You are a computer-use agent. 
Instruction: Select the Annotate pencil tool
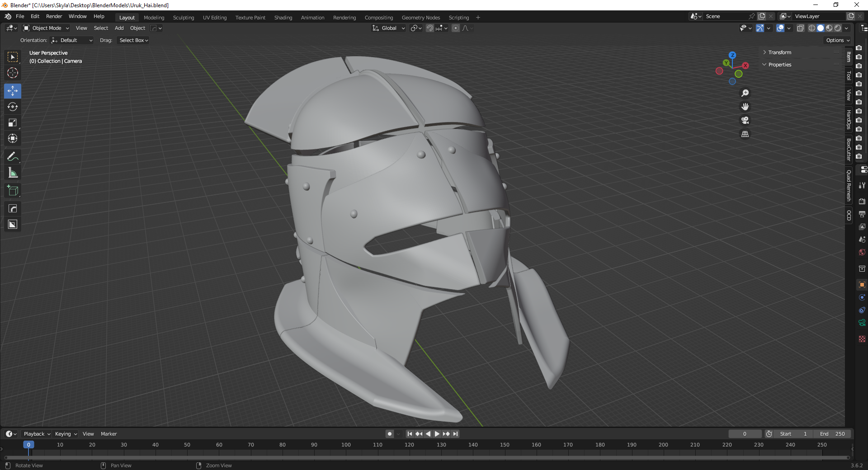(x=13, y=156)
